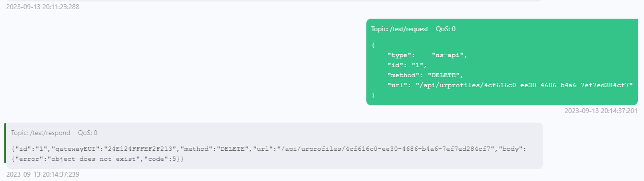Image resolution: width=644 pixels, height=181 pixels.
Task: Click the opening brace of the request payload
Action: [x=373, y=45]
